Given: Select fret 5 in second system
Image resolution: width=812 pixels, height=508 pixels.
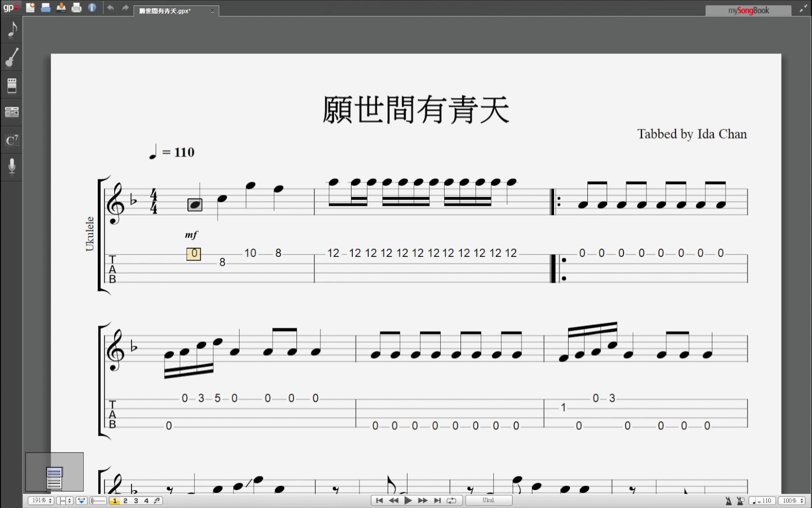Looking at the screenshot, I should 217,398.
